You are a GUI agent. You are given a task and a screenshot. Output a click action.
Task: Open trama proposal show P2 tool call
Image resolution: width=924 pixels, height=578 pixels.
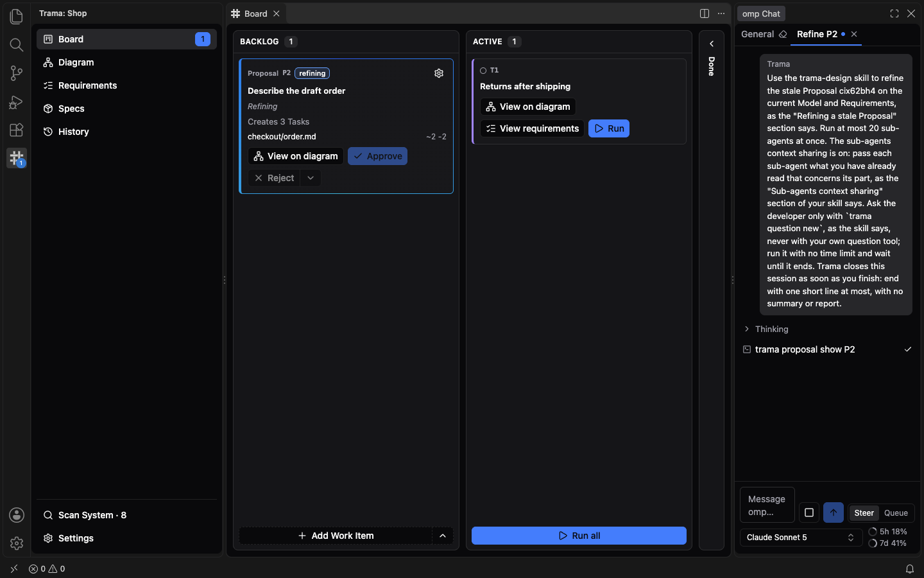827,349
